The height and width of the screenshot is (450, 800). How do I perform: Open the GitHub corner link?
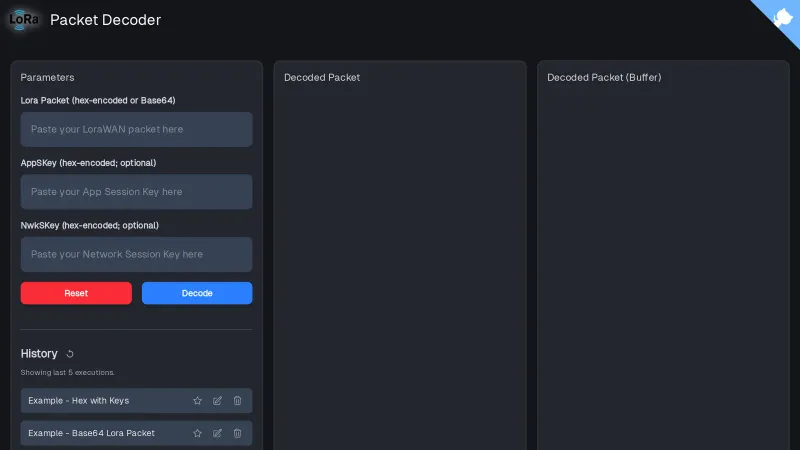[x=781, y=18]
